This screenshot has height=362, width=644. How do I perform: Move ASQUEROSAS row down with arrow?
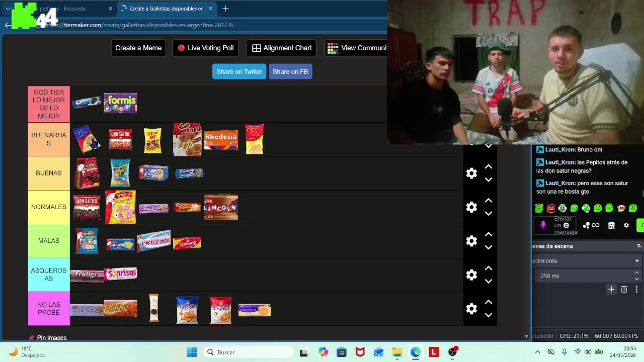pyautogui.click(x=488, y=281)
